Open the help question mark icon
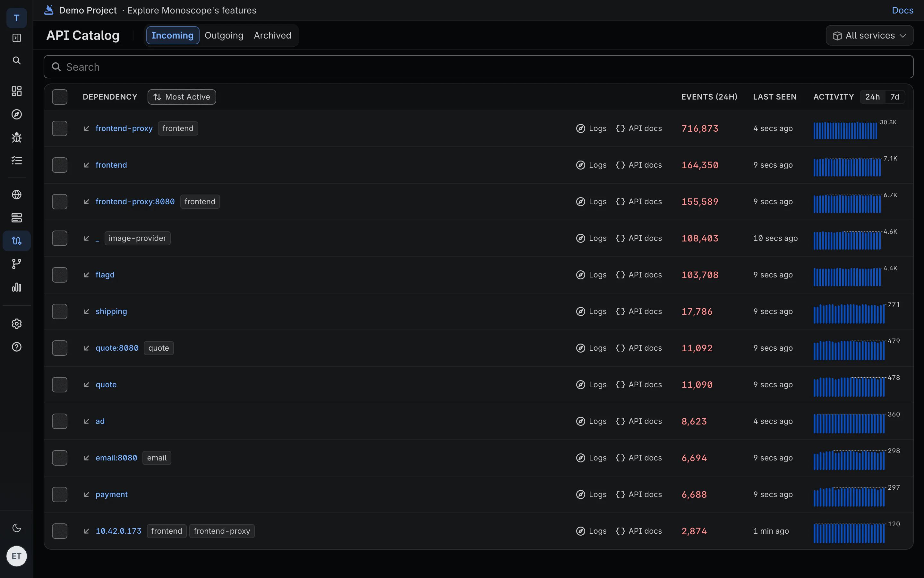The image size is (924, 578). pos(16,347)
